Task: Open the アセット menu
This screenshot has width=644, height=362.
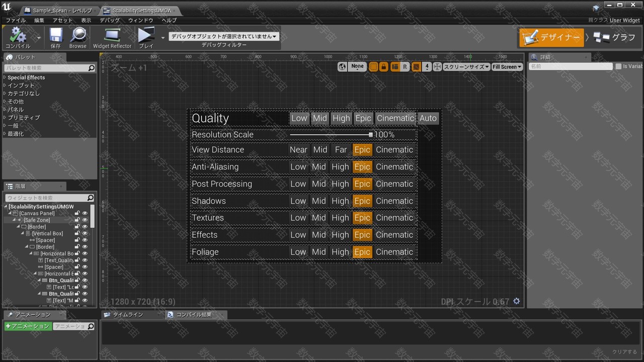Action: coord(62,20)
